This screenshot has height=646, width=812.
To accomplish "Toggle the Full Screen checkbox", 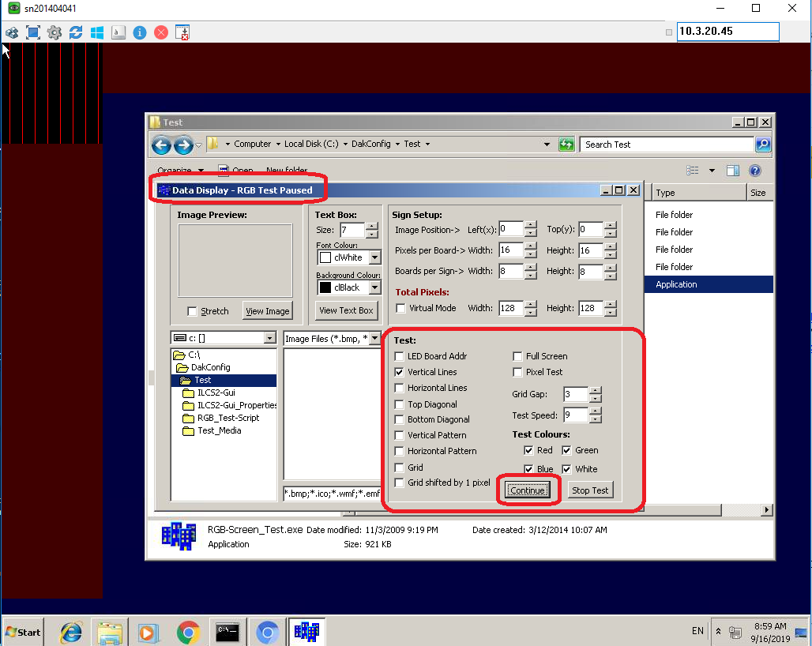I will (518, 356).
